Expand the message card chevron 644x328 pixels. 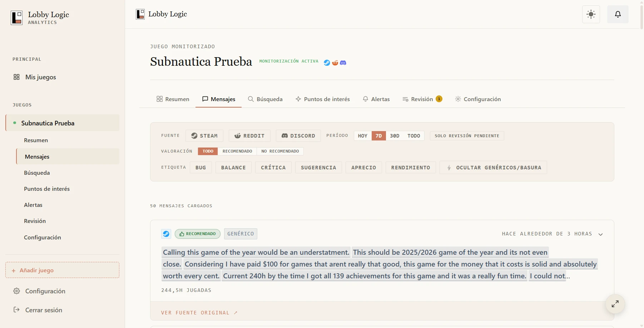coord(600,234)
